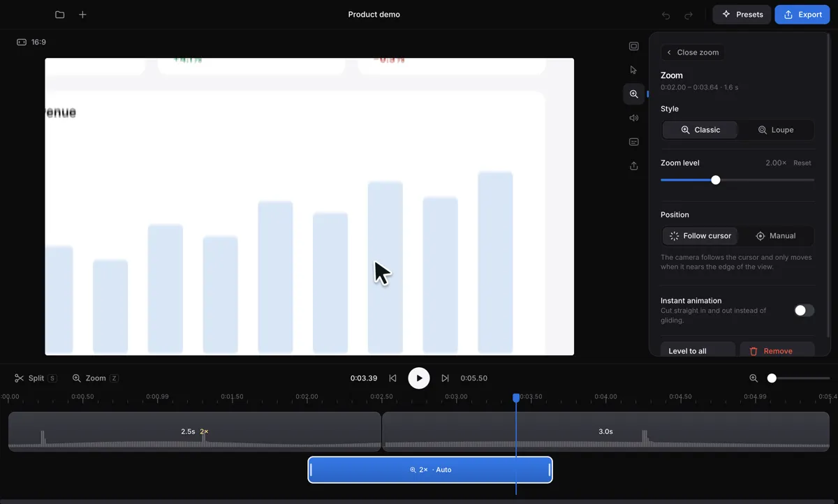Click the 0:03.39 current time readout

pos(364,378)
